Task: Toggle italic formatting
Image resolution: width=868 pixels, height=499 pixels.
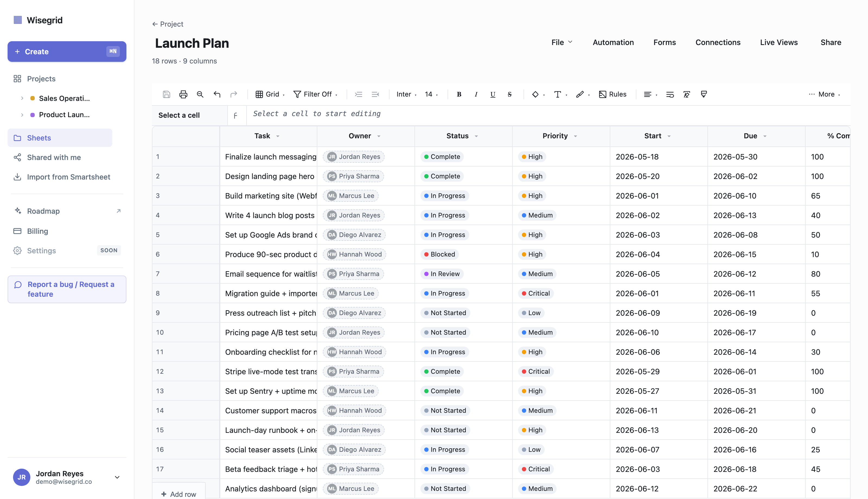Action: pyautogui.click(x=476, y=94)
